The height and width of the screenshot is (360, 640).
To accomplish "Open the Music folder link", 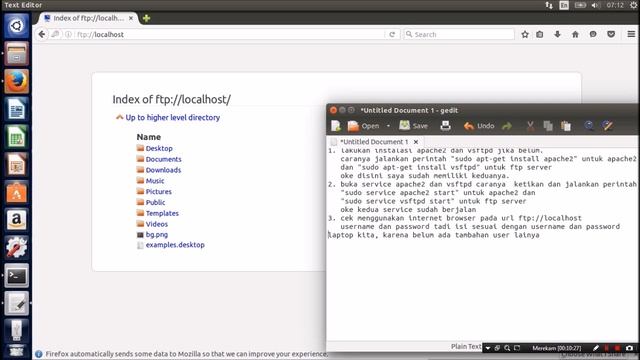I will 155,181.
